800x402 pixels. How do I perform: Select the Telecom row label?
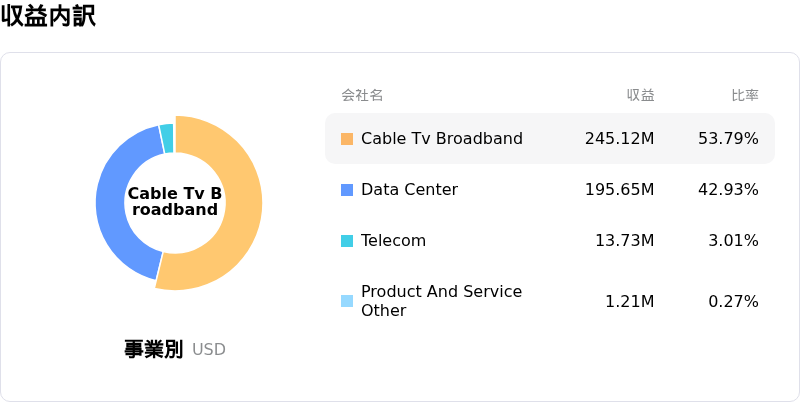click(393, 240)
